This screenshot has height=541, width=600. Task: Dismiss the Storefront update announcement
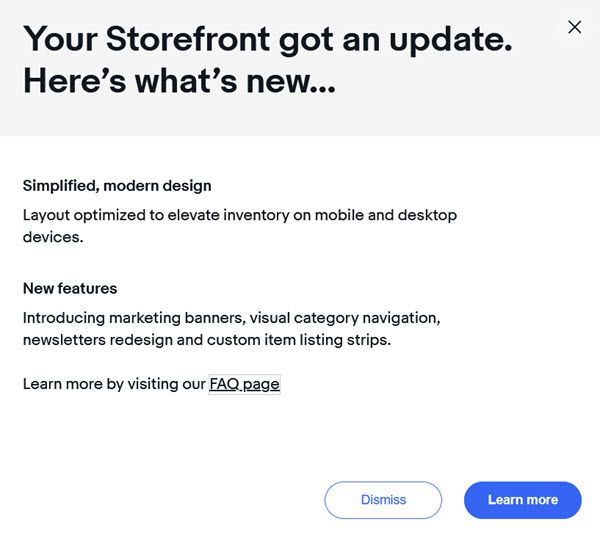[383, 500]
